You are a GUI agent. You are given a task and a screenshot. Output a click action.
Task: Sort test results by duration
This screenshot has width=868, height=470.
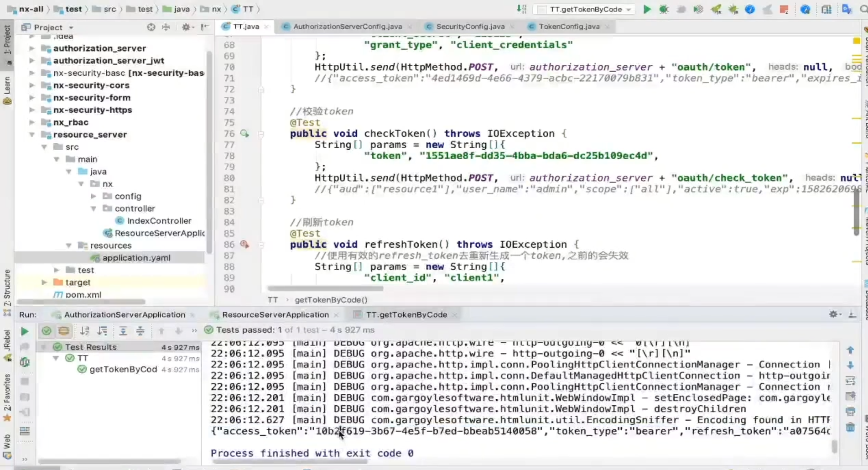103,331
